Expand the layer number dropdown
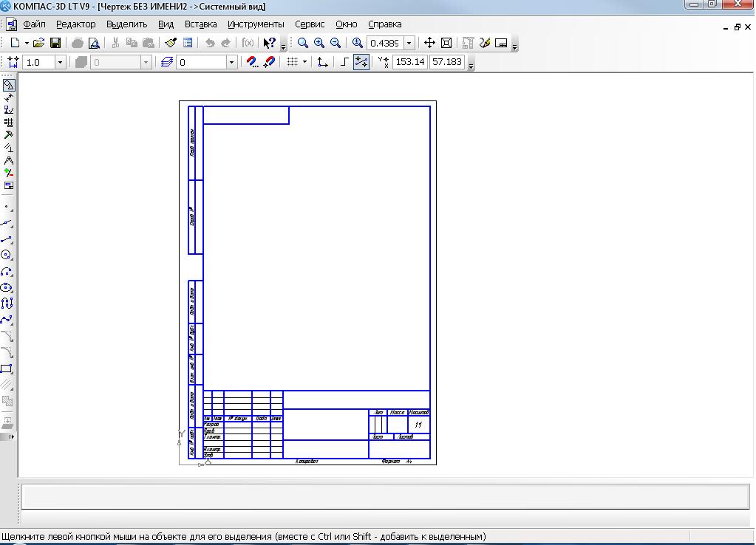This screenshot has width=756, height=545. coord(231,62)
